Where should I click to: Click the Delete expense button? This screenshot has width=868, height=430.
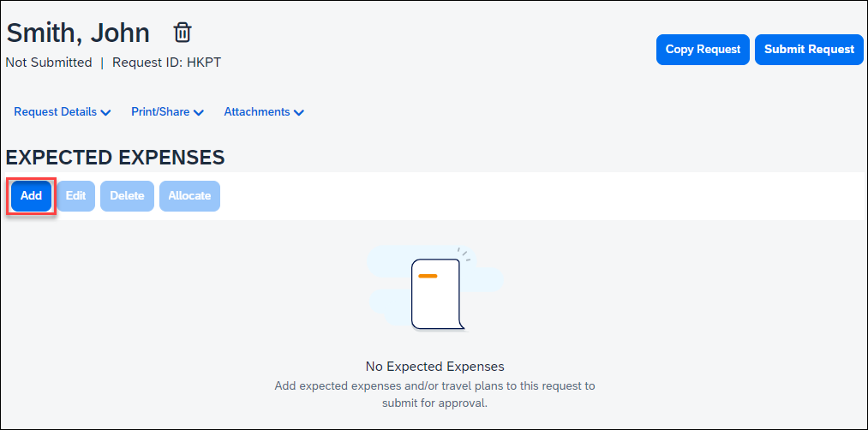127,196
